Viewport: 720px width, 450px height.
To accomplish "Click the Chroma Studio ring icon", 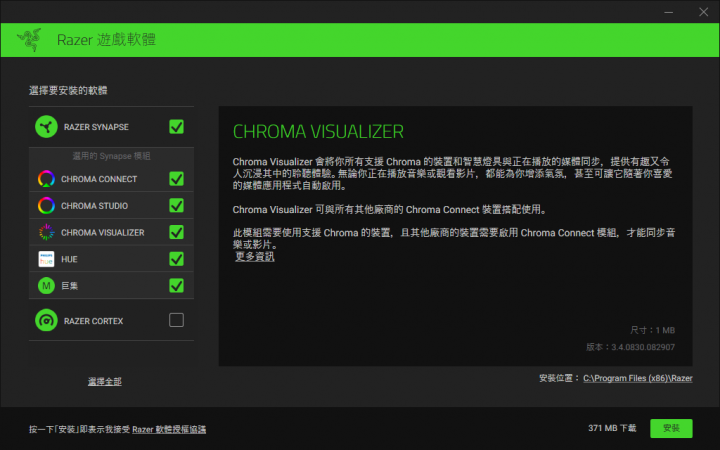I will tap(46, 205).
